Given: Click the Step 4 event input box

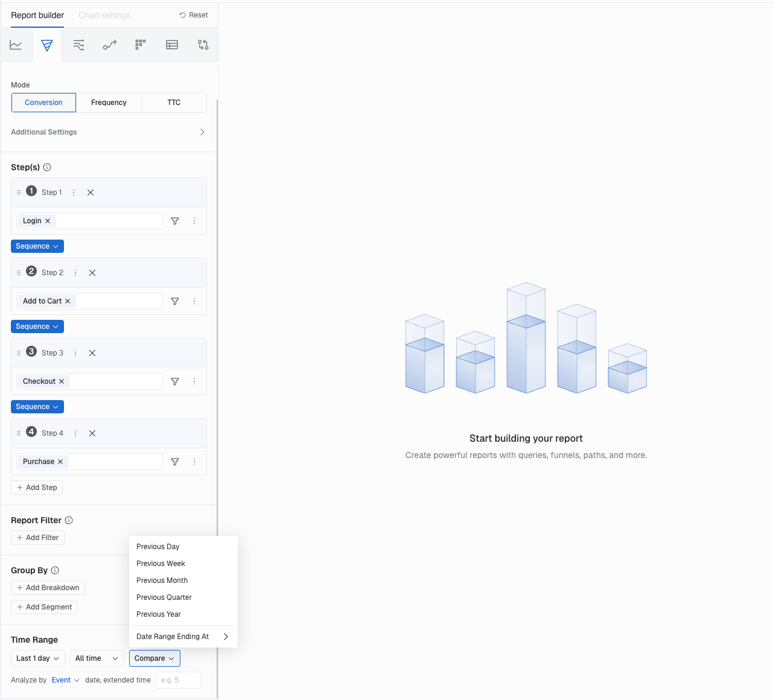Looking at the screenshot, I should (x=89, y=462).
